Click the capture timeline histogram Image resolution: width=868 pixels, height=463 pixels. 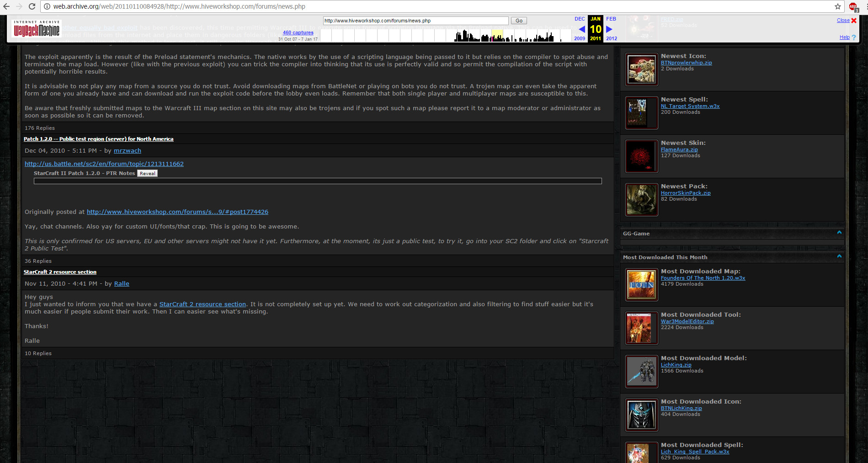coord(446,35)
